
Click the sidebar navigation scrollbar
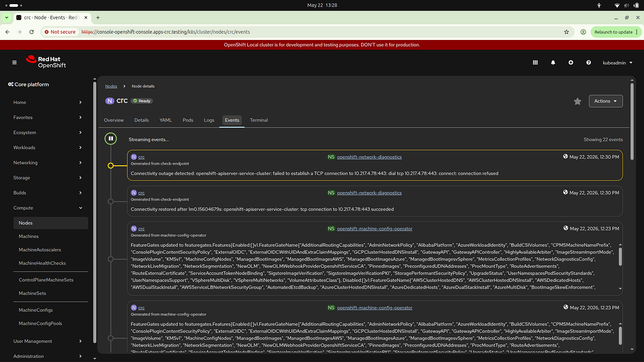point(95,211)
